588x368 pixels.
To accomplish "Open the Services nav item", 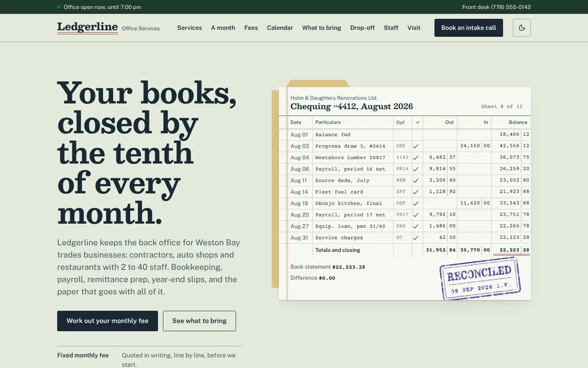I will pyautogui.click(x=190, y=28).
